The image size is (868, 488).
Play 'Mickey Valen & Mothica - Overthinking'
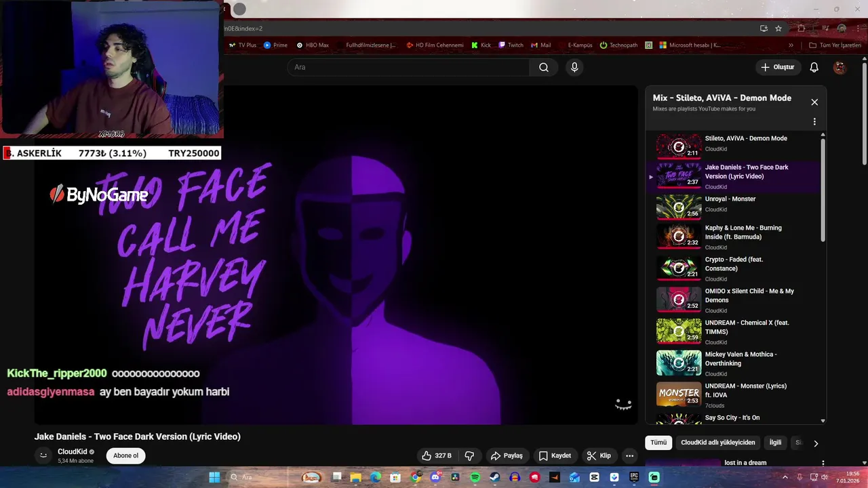coord(734,363)
